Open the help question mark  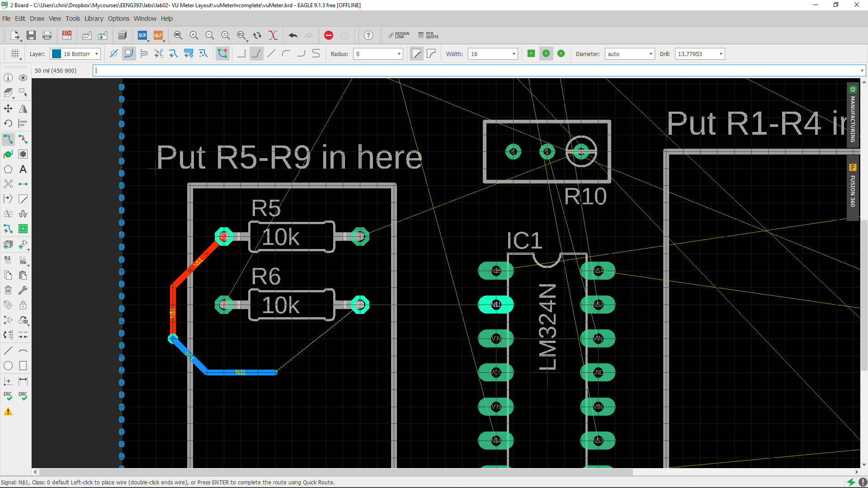pyautogui.click(x=368, y=35)
